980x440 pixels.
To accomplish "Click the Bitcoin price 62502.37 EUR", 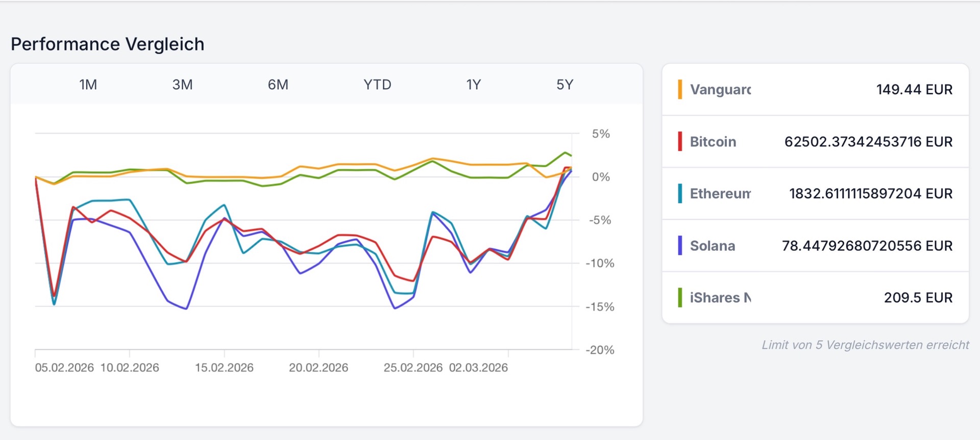I will click(x=868, y=142).
